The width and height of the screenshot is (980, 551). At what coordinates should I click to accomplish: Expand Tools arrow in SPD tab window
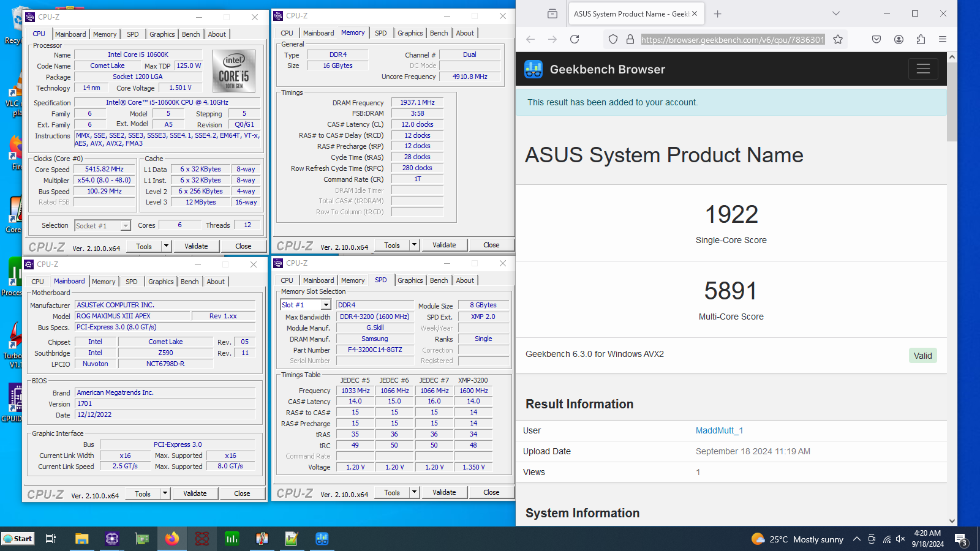[x=414, y=492]
